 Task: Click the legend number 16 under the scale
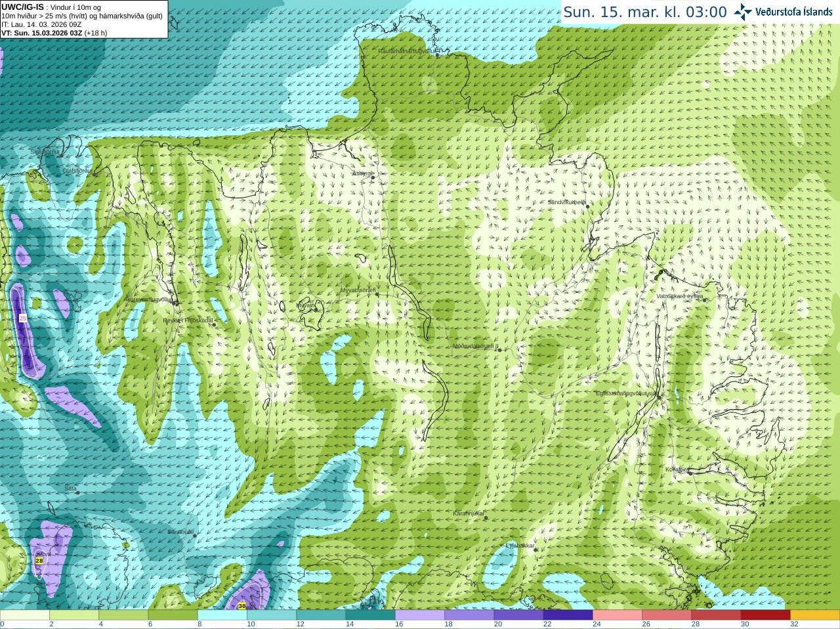point(399,624)
